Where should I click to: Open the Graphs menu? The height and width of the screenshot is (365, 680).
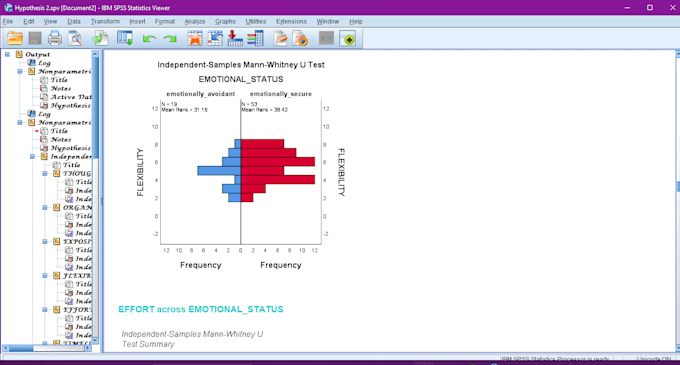pos(225,21)
